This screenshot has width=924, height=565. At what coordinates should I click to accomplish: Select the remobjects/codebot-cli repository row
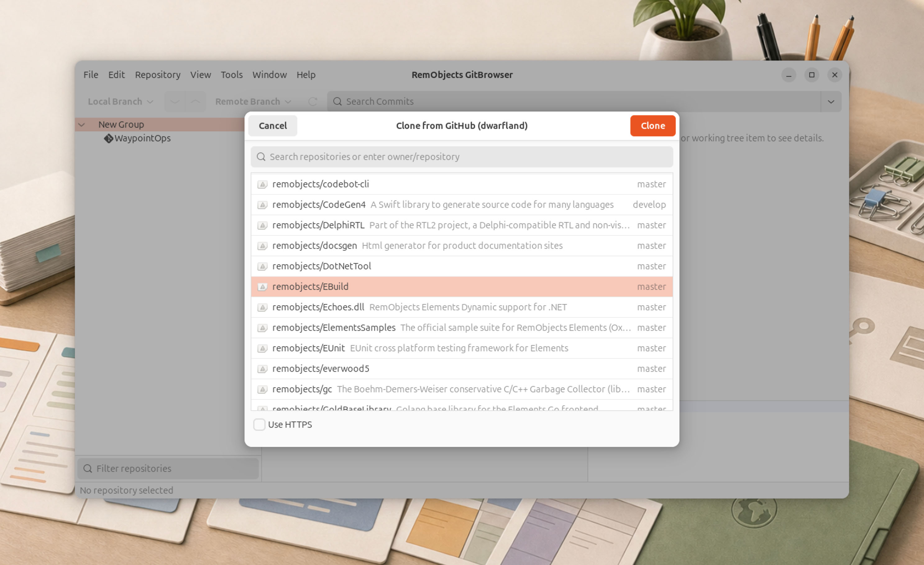tap(462, 185)
